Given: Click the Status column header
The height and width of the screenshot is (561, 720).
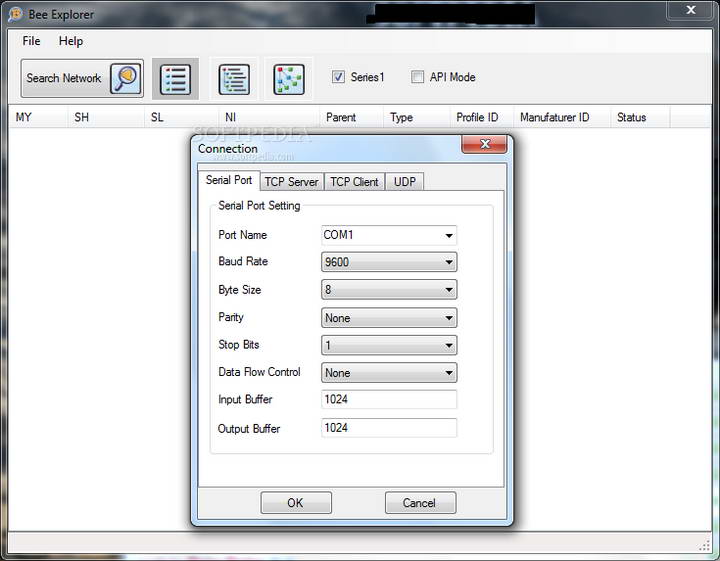Looking at the screenshot, I should coord(641,117).
